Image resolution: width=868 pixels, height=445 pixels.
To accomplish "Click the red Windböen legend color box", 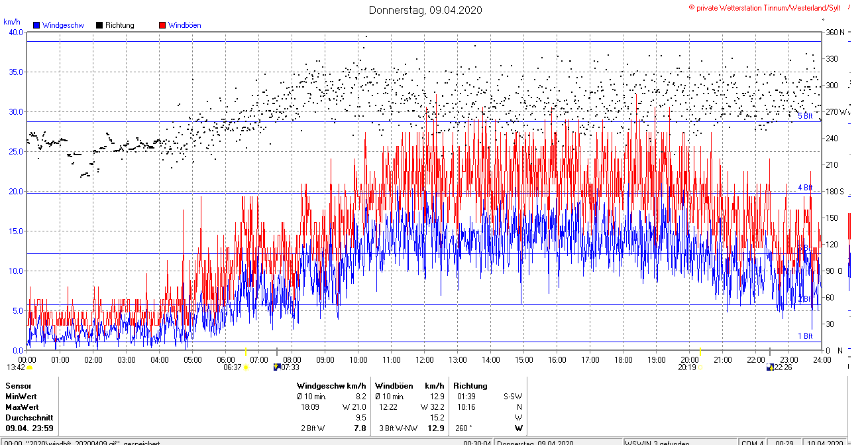I will 162,25.
